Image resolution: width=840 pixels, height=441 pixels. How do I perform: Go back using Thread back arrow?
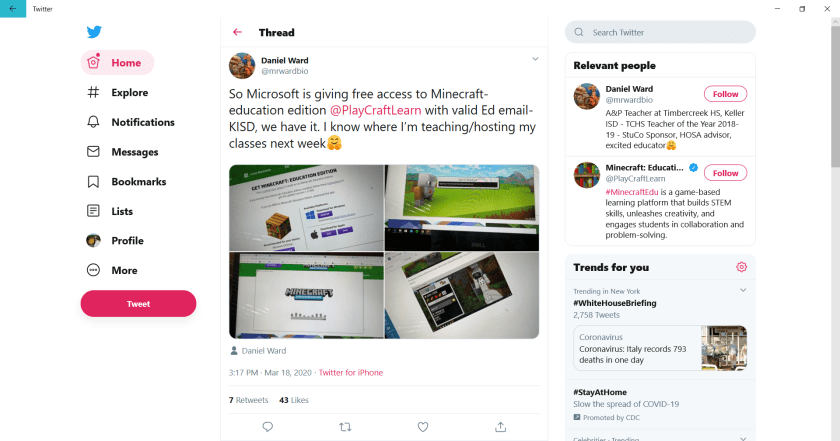[237, 32]
